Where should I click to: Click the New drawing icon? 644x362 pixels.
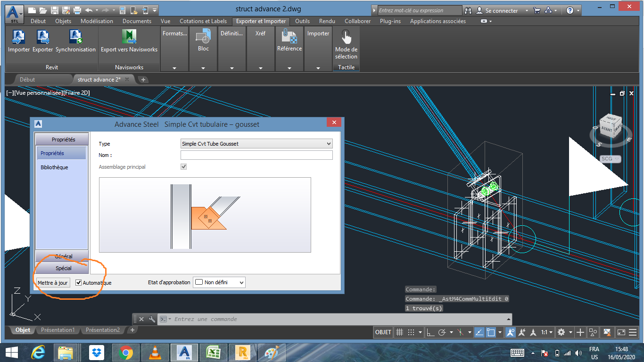pyautogui.click(x=32, y=10)
